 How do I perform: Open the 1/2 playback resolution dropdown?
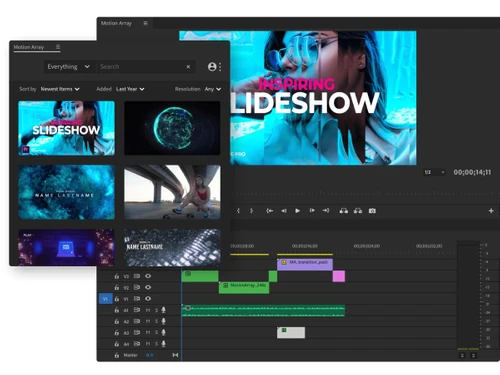click(434, 172)
